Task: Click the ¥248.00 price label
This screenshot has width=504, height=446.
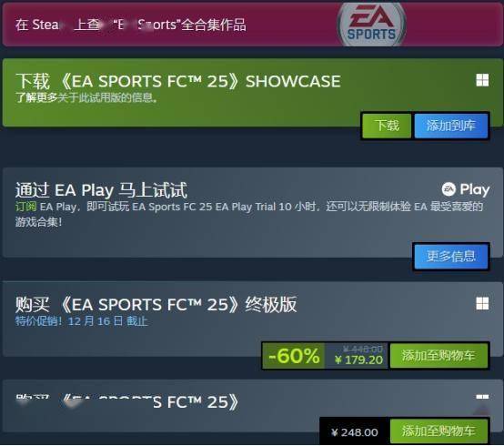Action: pyautogui.click(x=355, y=432)
